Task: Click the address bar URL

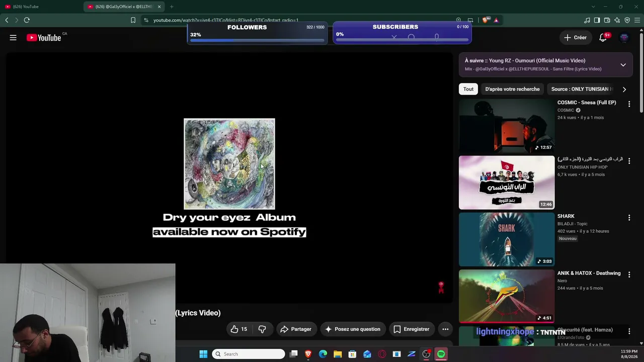Action: tap(226, 20)
